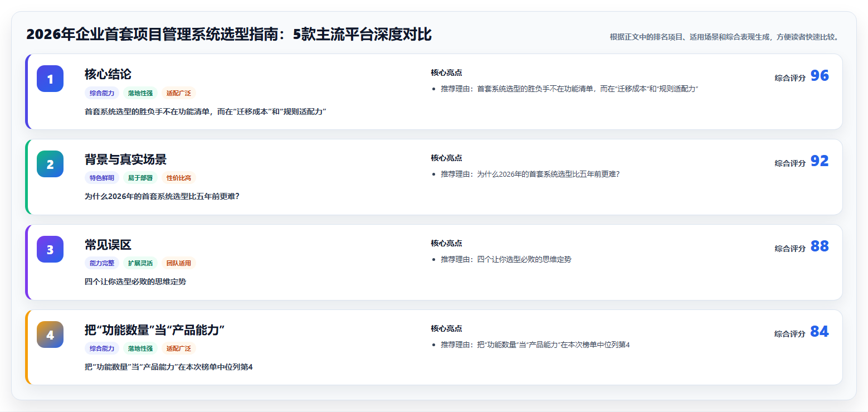This screenshot has width=868, height=412.
Task: Click the score 88
Action: (x=820, y=246)
